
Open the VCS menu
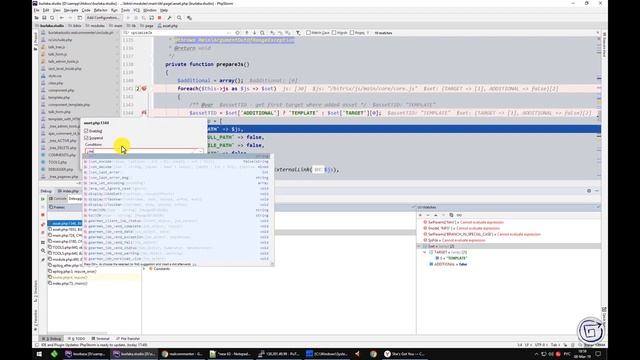137,10
